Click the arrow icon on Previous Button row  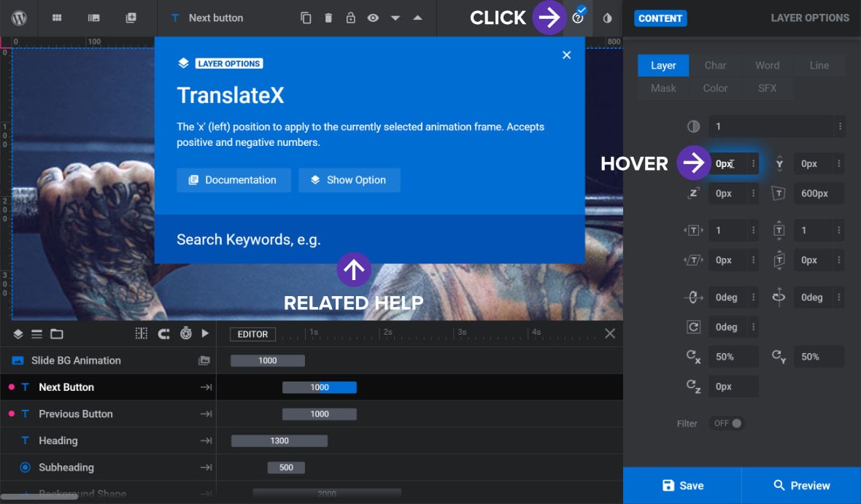(x=206, y=414)
